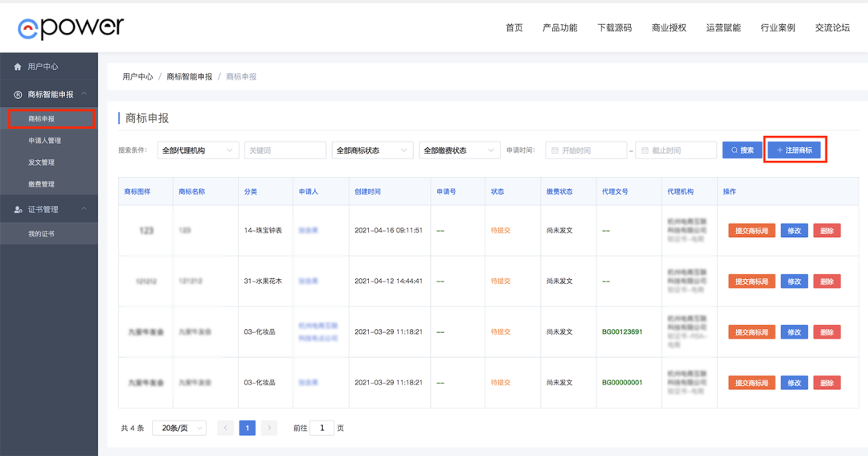Open the 20条/页 page size dropdown
Viewport: 868px width, 456px height.
(179, 428)
